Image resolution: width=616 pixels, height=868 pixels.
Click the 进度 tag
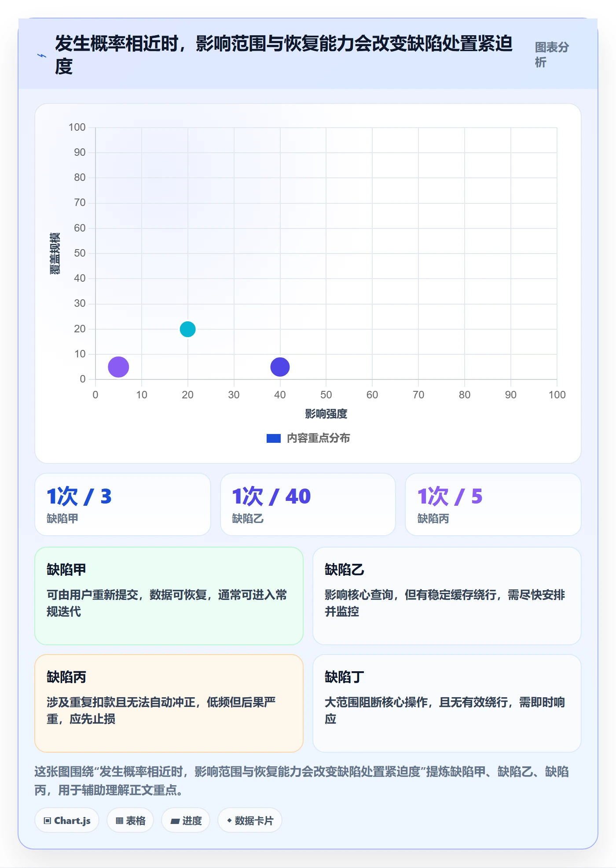186,820
